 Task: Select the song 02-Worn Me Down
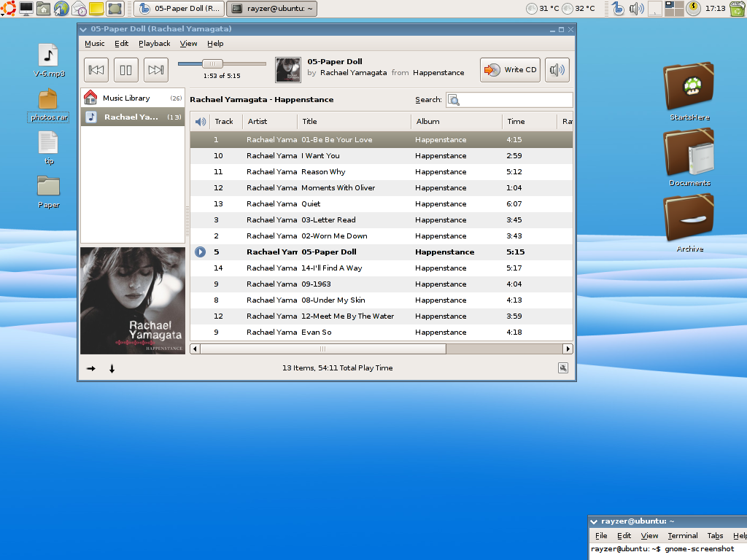pos(381,236)
